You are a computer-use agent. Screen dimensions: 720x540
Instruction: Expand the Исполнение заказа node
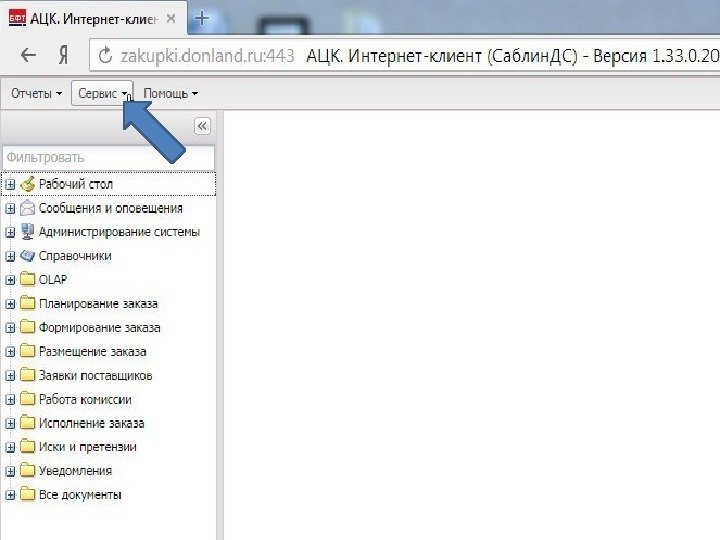[x=10, y=423]
